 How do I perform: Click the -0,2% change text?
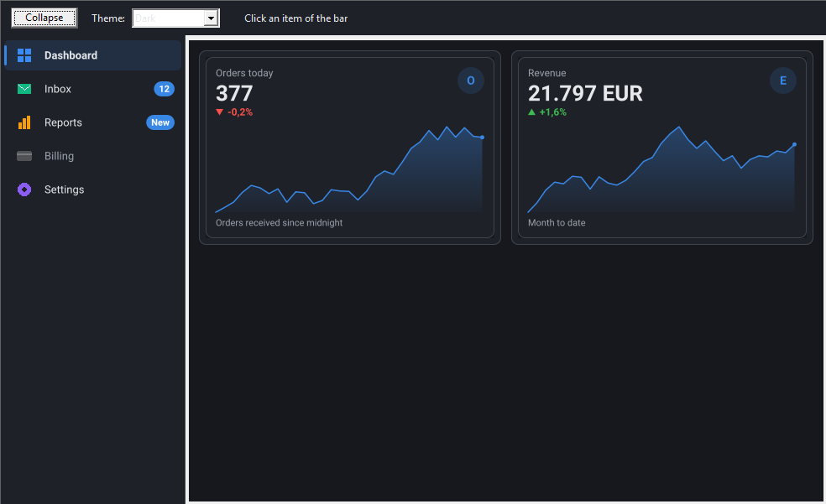point(240,112)
